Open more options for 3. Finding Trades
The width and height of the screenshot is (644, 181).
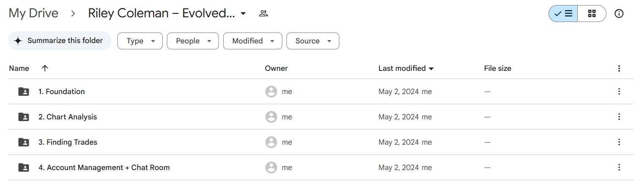pos(619,142)
